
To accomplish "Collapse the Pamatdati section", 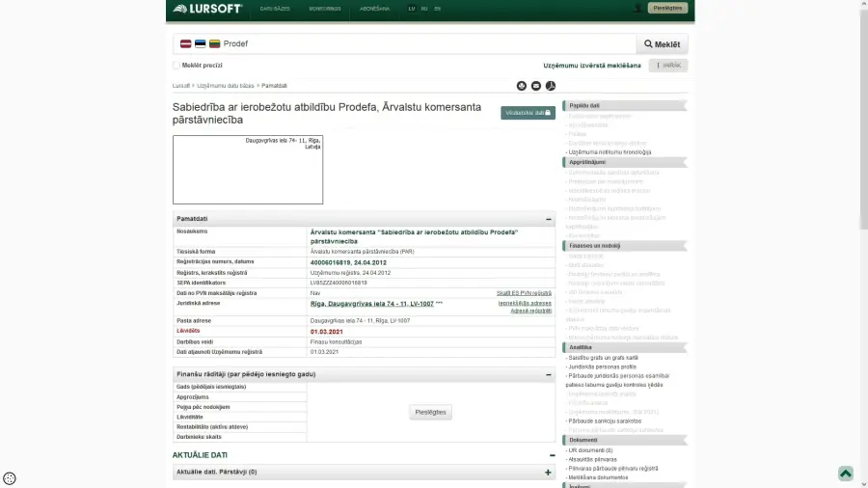I will [548, 219].
